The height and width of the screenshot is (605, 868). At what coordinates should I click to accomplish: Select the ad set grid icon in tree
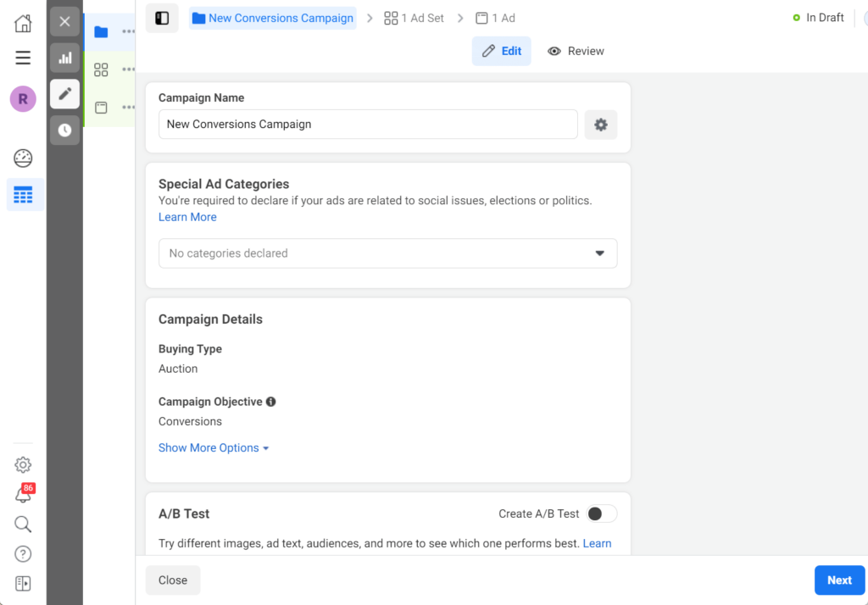101,69
